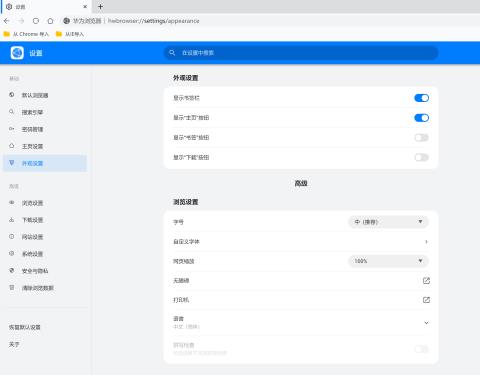Click the forward navigation arrow
The width and height of the screenshot is (480, 375).
21,21
